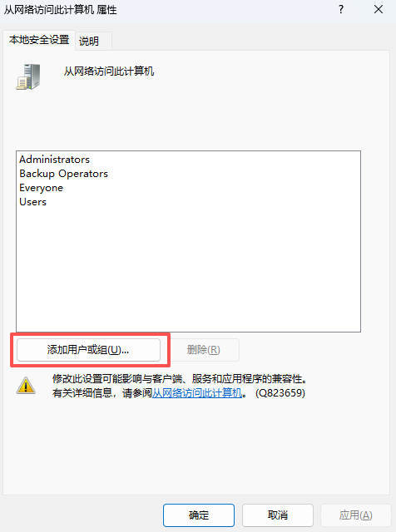Click the policy name label beside server icon
The height and width of the screenshot is (532, 396).
(109, 71)
